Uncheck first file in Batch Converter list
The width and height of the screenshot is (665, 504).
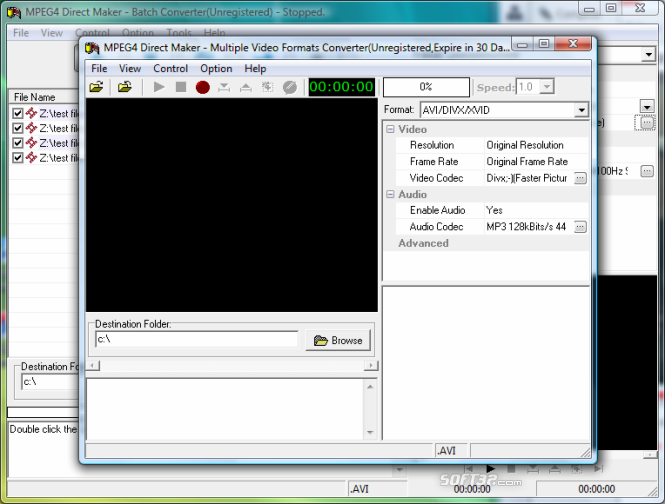coord(17,113)
